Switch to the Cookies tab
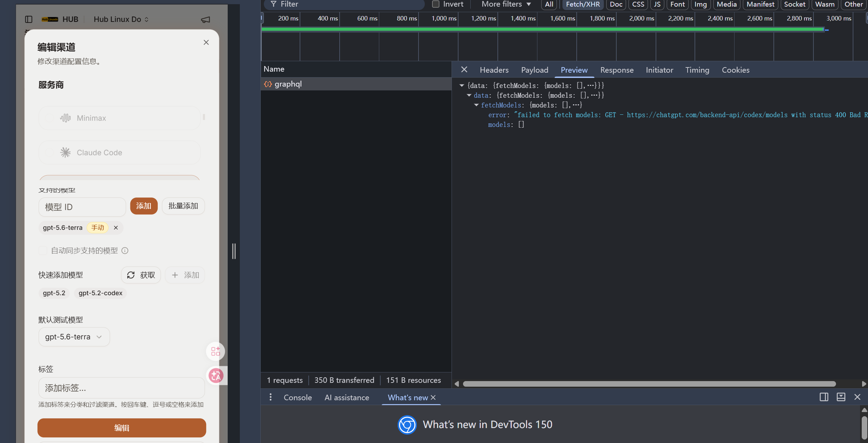Screen dimensions: 868x443 coord(736,70)
